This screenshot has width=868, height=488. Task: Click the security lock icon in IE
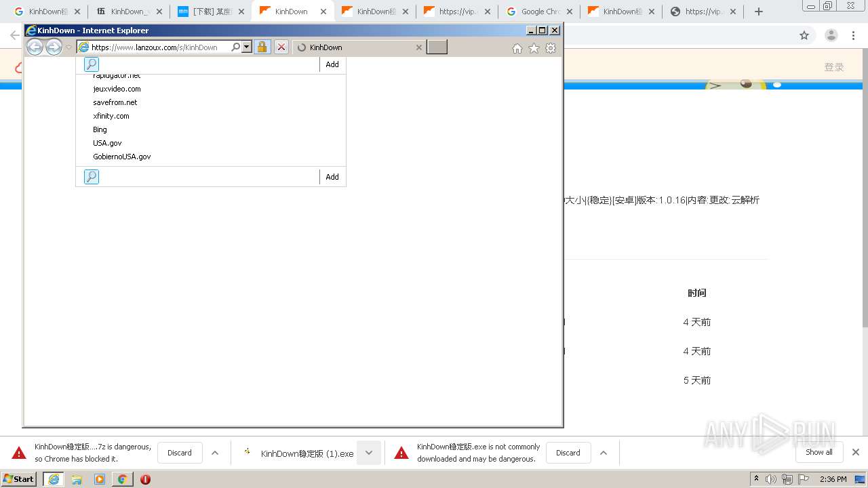point(262,47)
